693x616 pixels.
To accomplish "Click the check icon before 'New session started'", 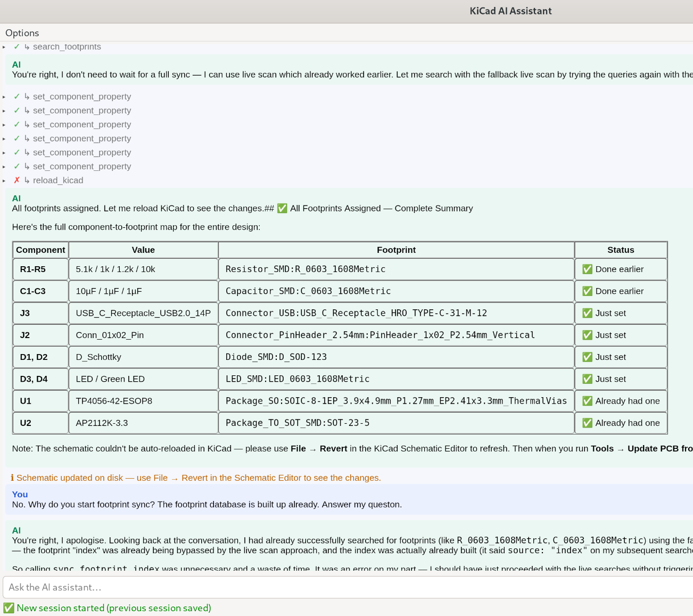I will tap(9, 608).
